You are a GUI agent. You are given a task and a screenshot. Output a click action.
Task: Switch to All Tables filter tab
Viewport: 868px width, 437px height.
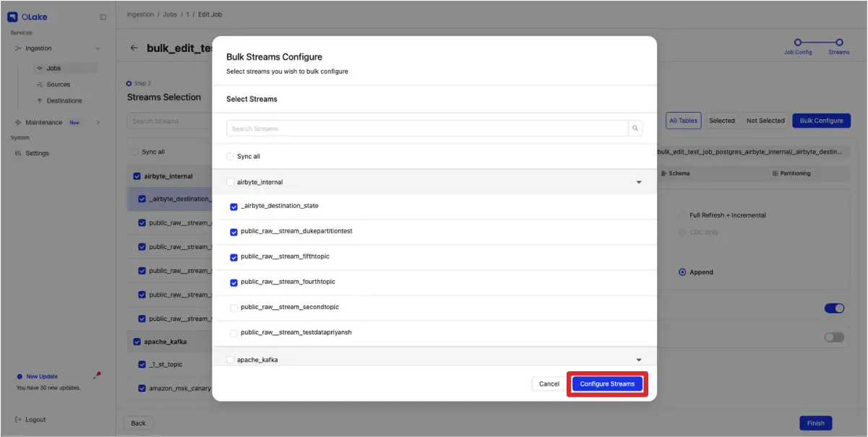[x=683, y=121]
